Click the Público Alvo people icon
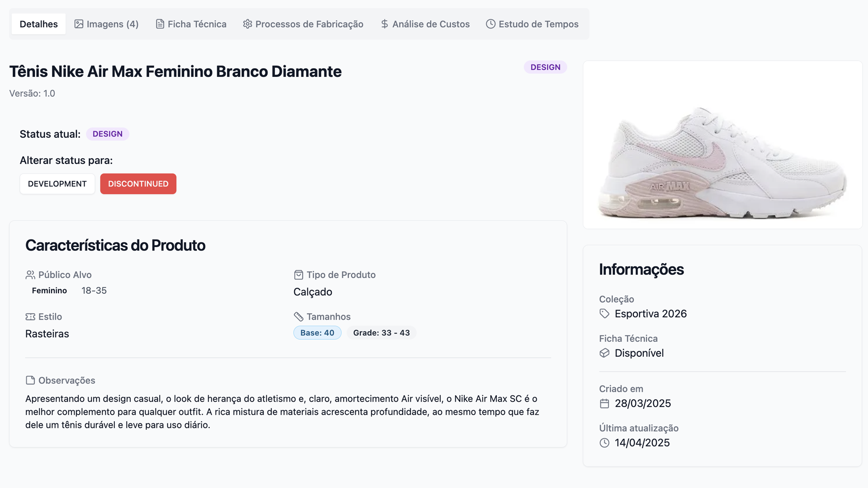 pos(30,274)
